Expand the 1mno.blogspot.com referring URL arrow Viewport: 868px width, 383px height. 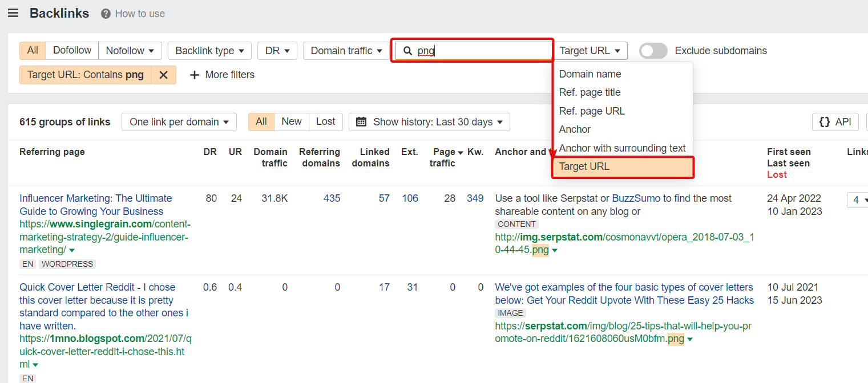[x=36, y=365]
